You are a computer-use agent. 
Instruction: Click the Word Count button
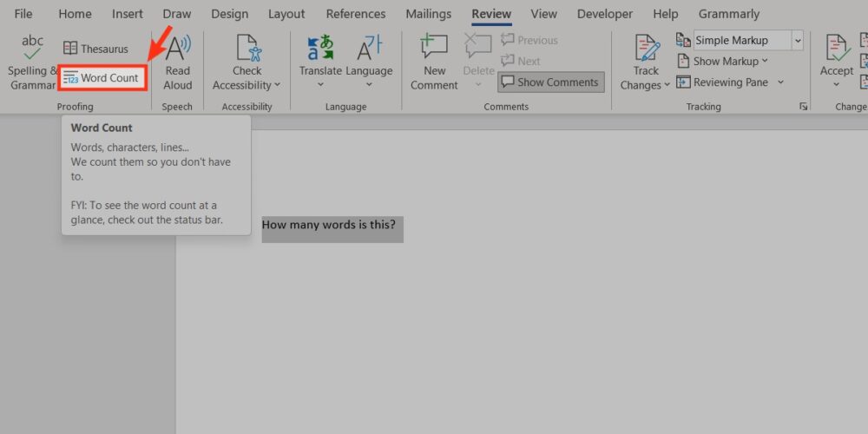pyautogui.click(x=101, y=78)
